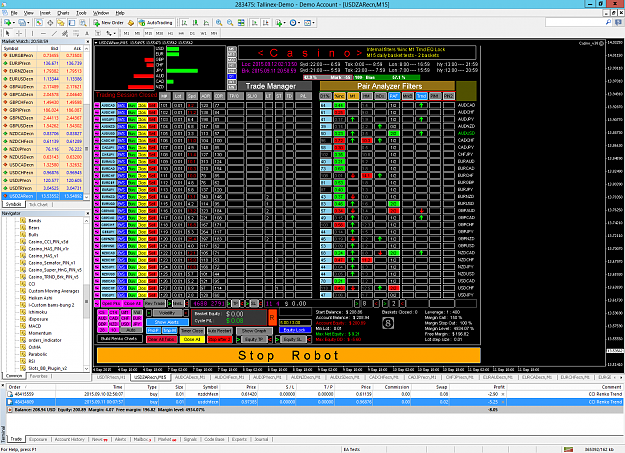
Task: Toggle the FAT filter in Pair Analyzer
Action: tap(394, 96)
